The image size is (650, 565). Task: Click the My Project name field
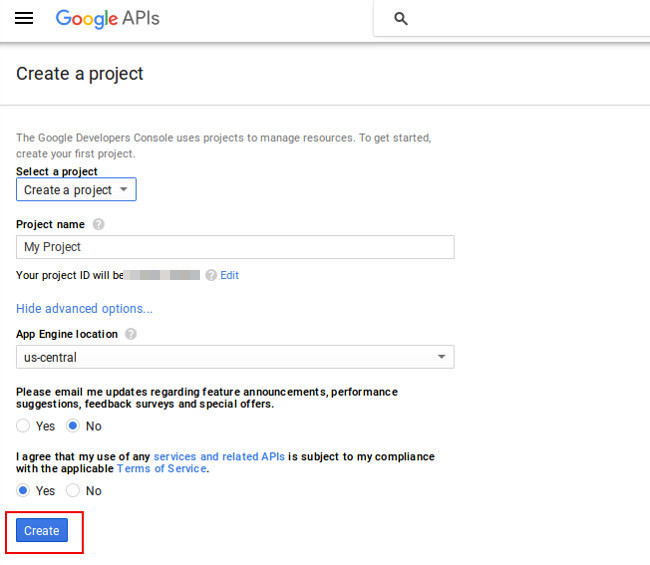coord(235,247)
